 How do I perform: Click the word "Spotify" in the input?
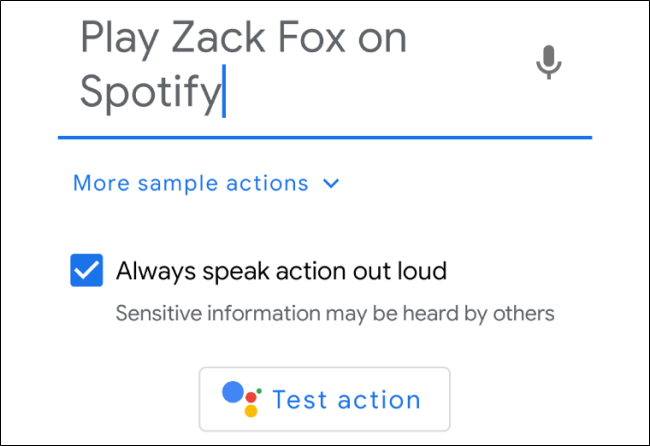pyautogui.click(x=149, y=93)
